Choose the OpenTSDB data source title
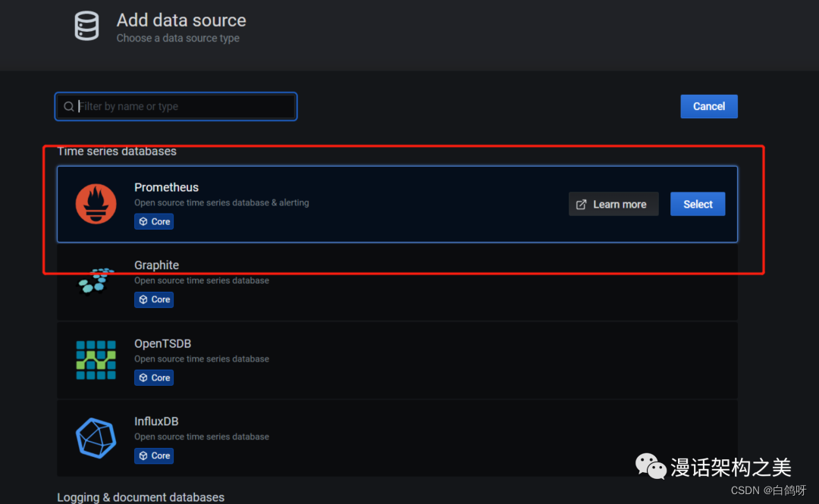Viewport: 819px width, 504px height. coord(162,343)
